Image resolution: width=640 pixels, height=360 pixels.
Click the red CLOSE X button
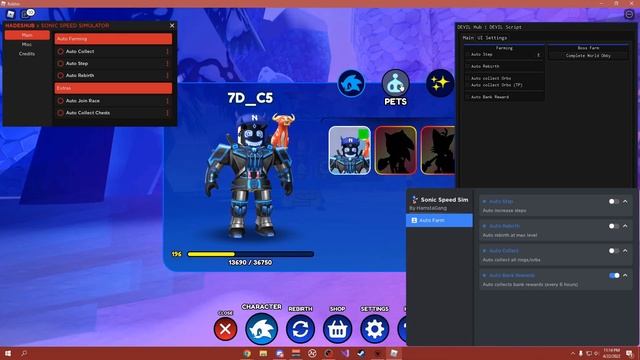click(x=225, y=329)
